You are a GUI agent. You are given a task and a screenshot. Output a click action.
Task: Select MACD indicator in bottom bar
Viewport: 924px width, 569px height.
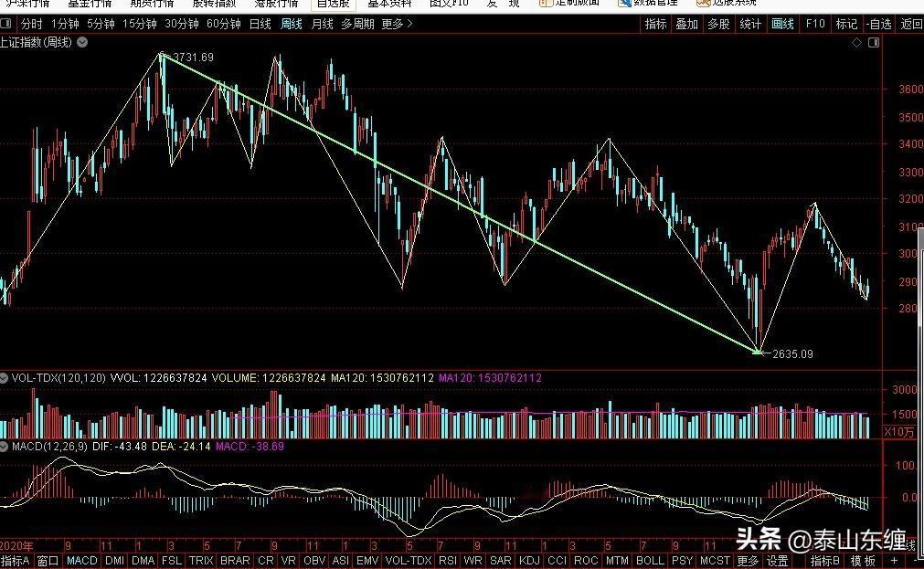click(x=82, y=561)
